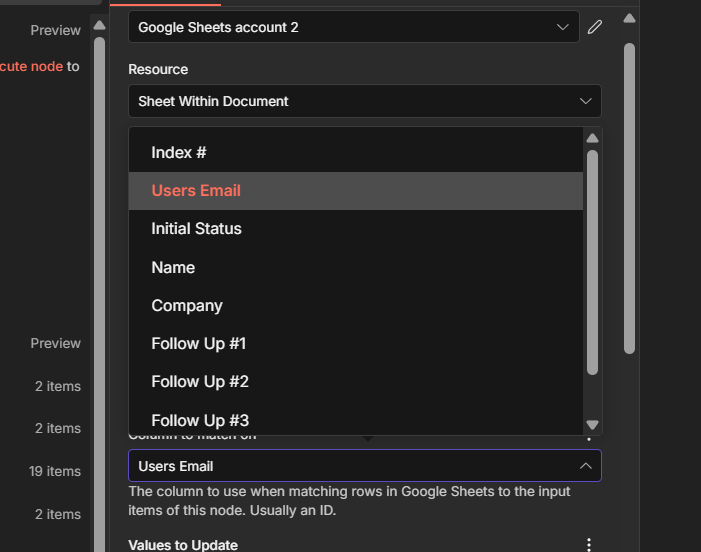
Task: Expand the Resource dropdown
Action: click(364, 101)
